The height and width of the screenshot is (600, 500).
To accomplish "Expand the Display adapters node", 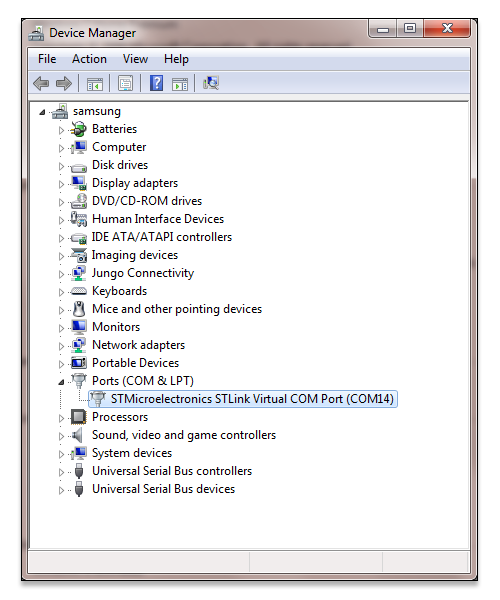I will [x=61, y=184].
